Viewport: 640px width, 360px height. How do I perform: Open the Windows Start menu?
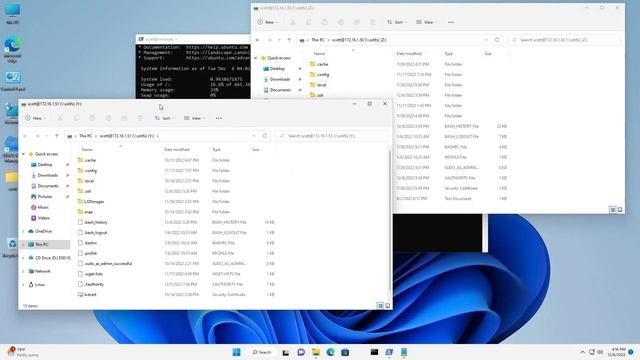pos(236,352)
